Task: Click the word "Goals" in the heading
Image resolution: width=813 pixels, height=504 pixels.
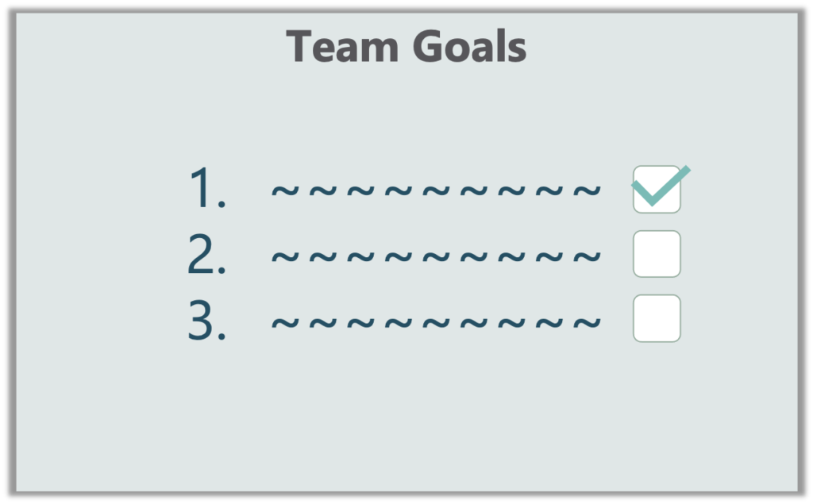Action: (x=469, y=47)
